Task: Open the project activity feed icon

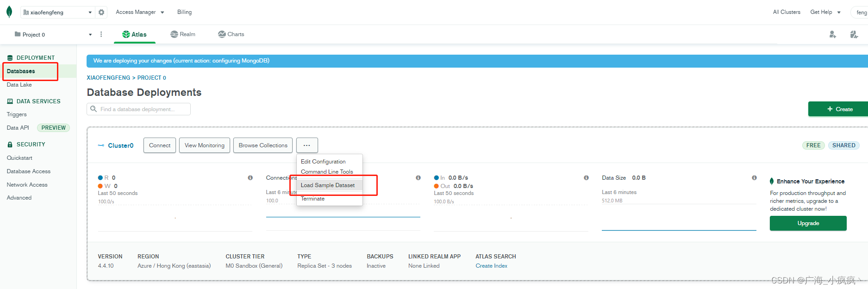Action: (x=854, y=34)
